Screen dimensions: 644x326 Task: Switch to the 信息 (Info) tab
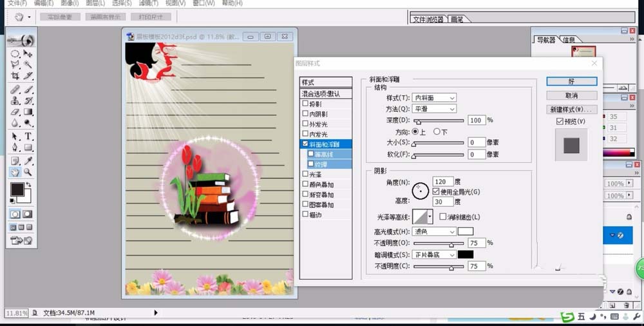click(569, 40)
